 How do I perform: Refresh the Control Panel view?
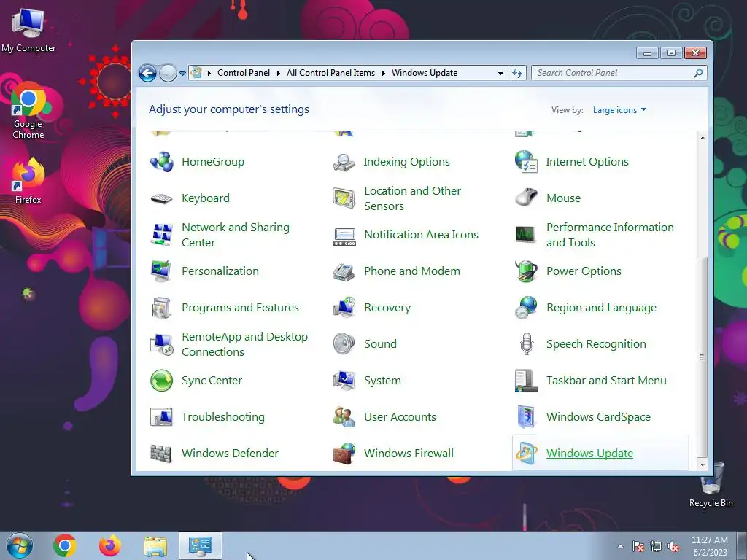(x=517, y=74)
